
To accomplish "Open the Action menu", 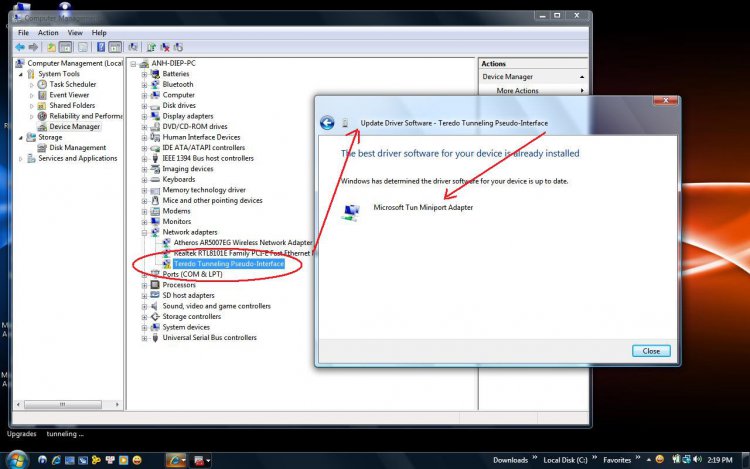I will (48, 33).
